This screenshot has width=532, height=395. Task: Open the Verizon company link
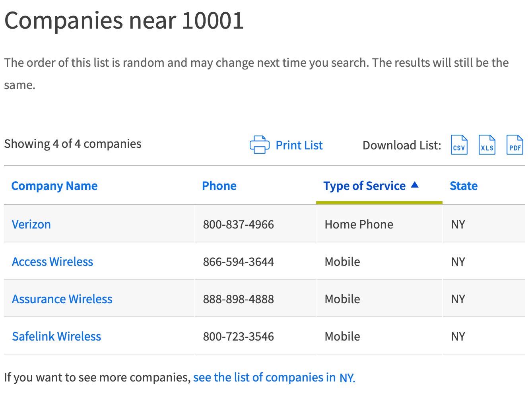31,224
